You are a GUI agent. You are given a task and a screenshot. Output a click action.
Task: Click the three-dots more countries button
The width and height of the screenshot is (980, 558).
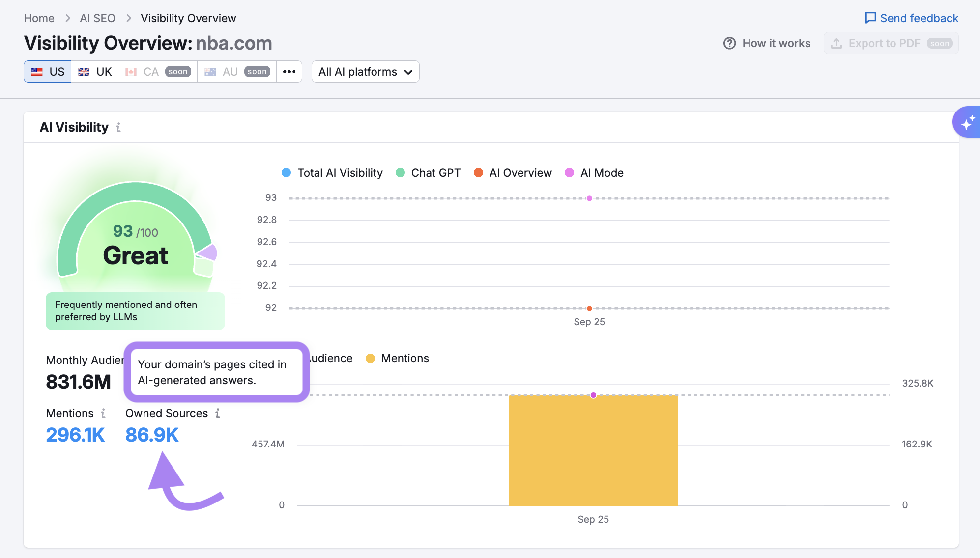289,72
